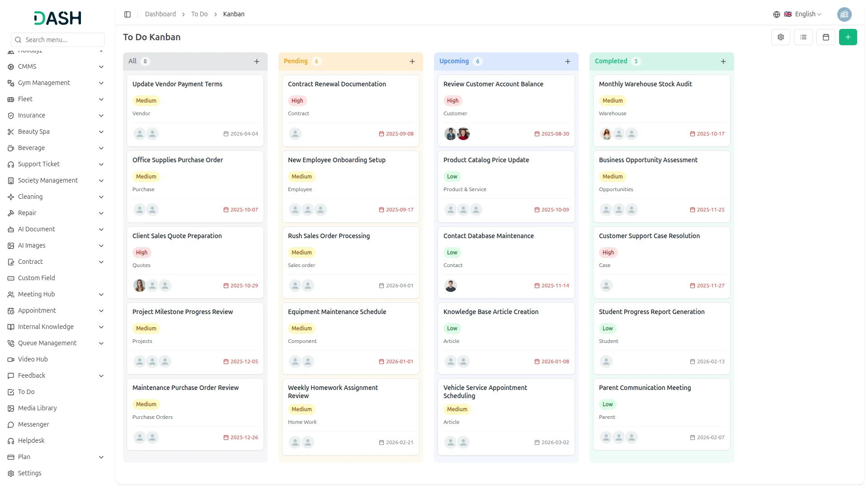The height and width of the screenshot is (488, 868).
Task: Click green plus button to add task
Action: [x=848, y=37]
